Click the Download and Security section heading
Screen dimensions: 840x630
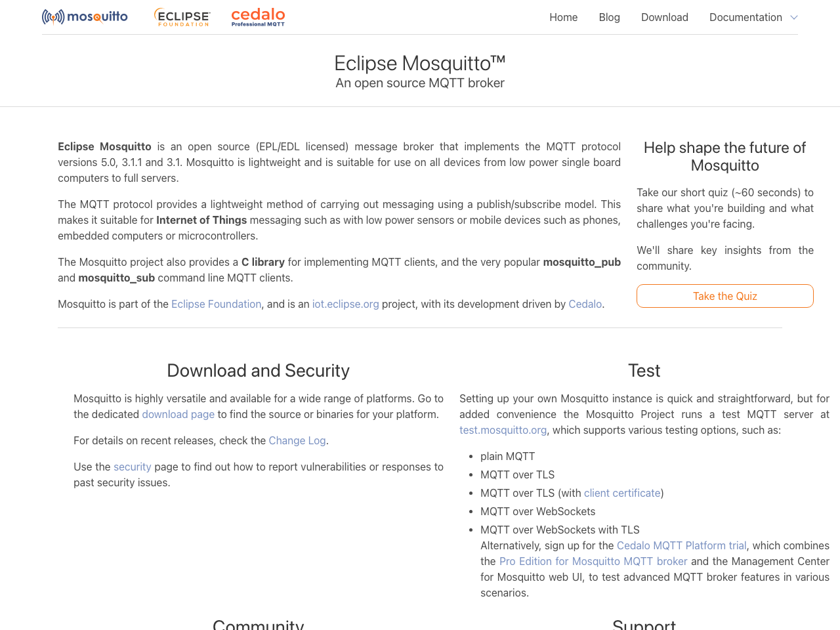pyautogui.click(x=258, y=370)
